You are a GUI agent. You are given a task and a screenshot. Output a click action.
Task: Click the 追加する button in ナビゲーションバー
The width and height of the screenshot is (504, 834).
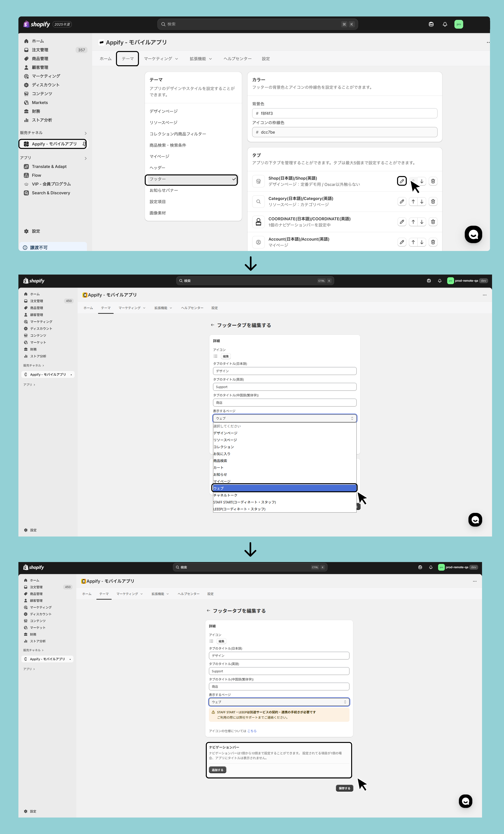[217, 770]
